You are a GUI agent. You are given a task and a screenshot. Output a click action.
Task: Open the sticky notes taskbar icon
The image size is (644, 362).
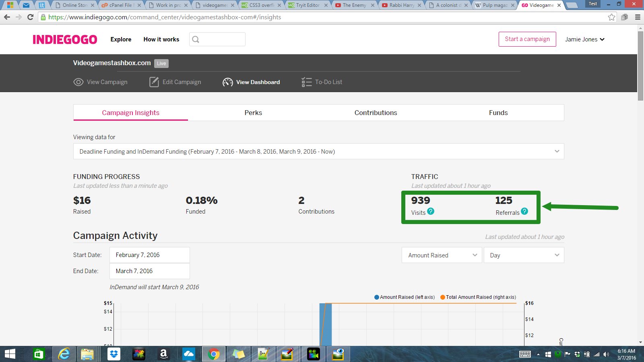pos(238,354)
